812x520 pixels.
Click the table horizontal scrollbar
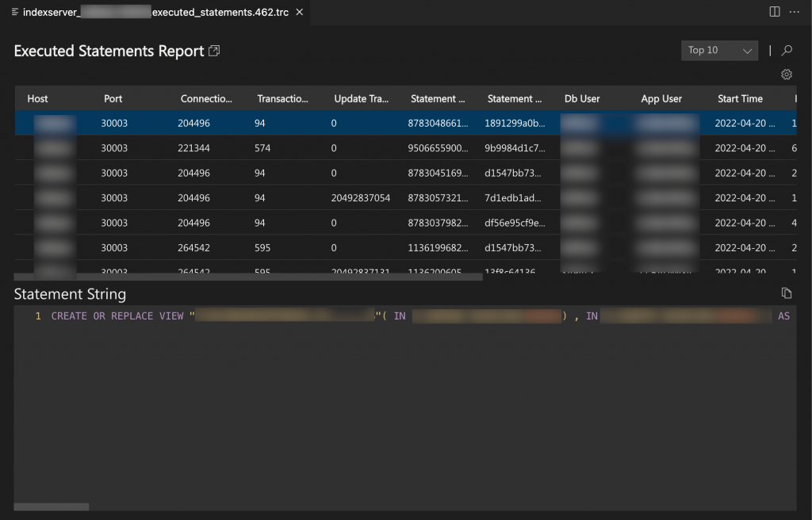tap(248, 277)
